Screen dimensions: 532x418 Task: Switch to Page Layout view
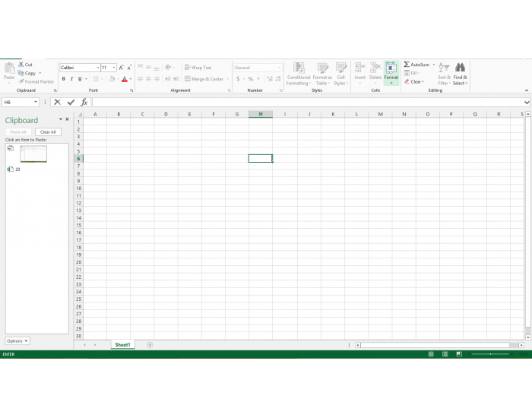click(445, 354)
